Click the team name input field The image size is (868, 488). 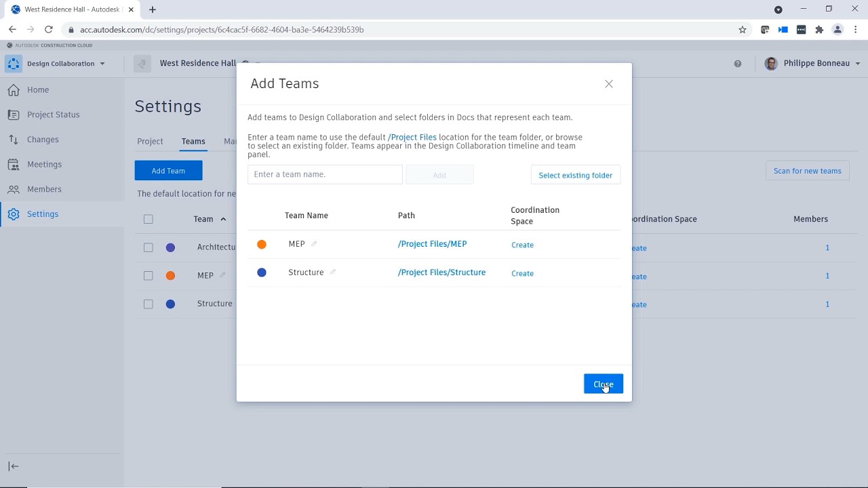325,174
